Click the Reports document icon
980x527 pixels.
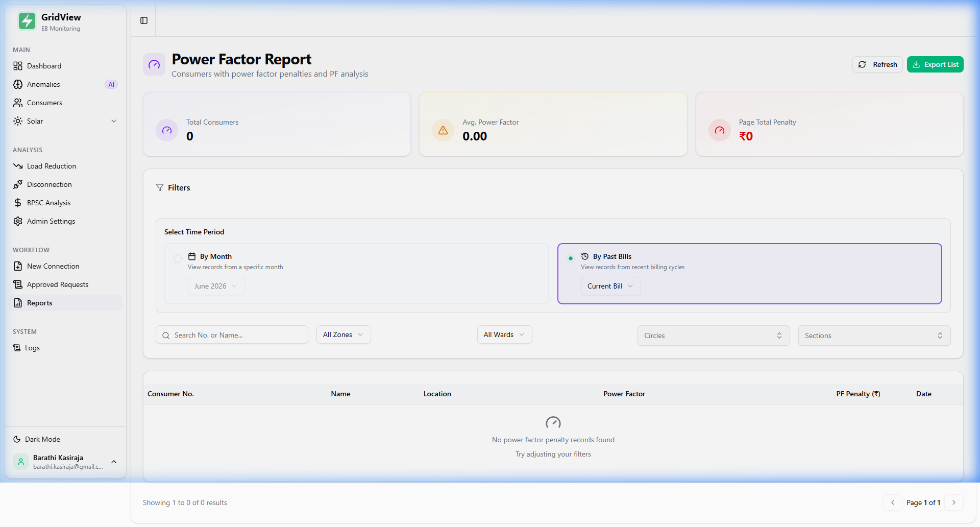(x=18, y=303)
